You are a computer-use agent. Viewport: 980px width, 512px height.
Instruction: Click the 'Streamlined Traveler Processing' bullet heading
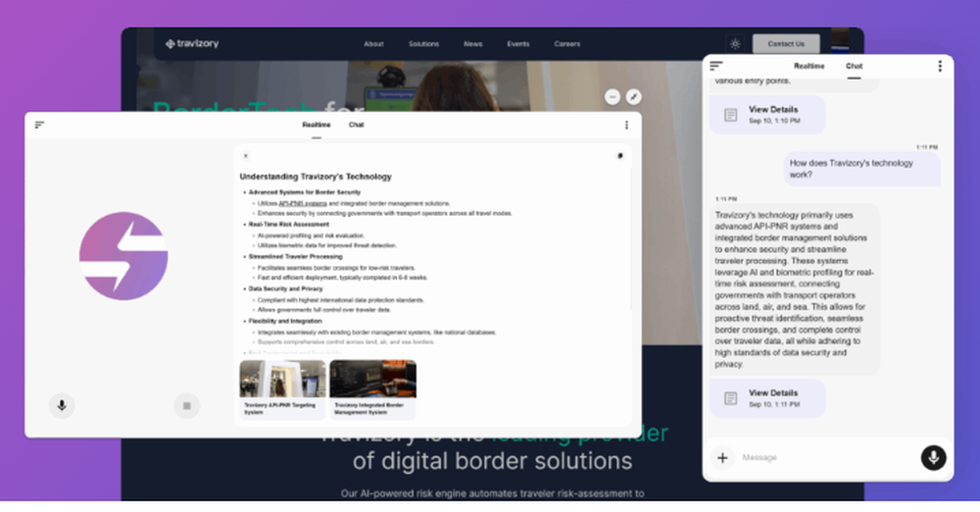pos(296,257)
